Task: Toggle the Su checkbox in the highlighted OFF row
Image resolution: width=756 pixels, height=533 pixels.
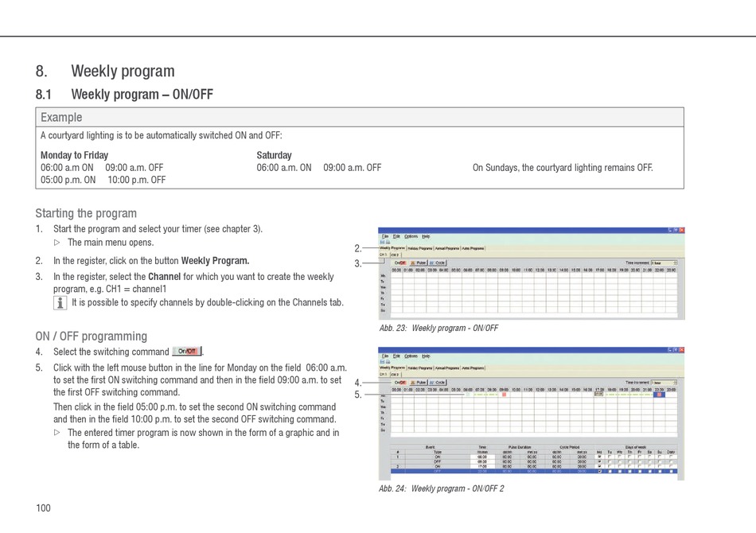Action: tap(660, 471)
